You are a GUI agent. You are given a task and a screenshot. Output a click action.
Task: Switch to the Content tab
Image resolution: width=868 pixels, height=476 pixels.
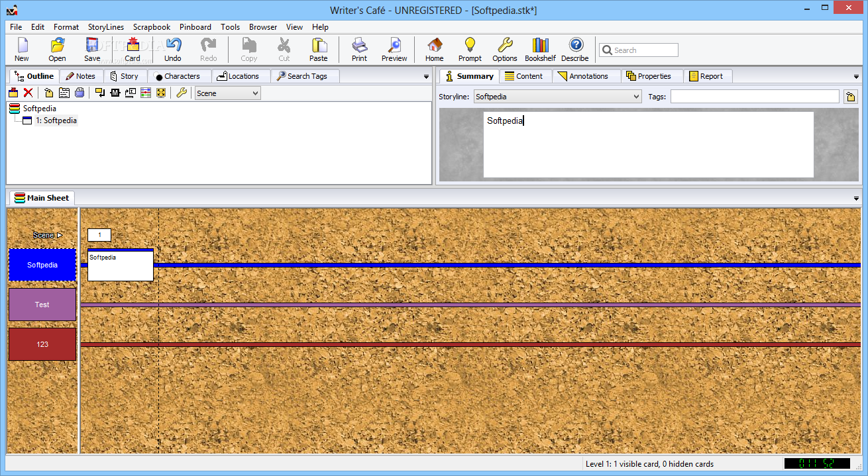click(524, 76)
